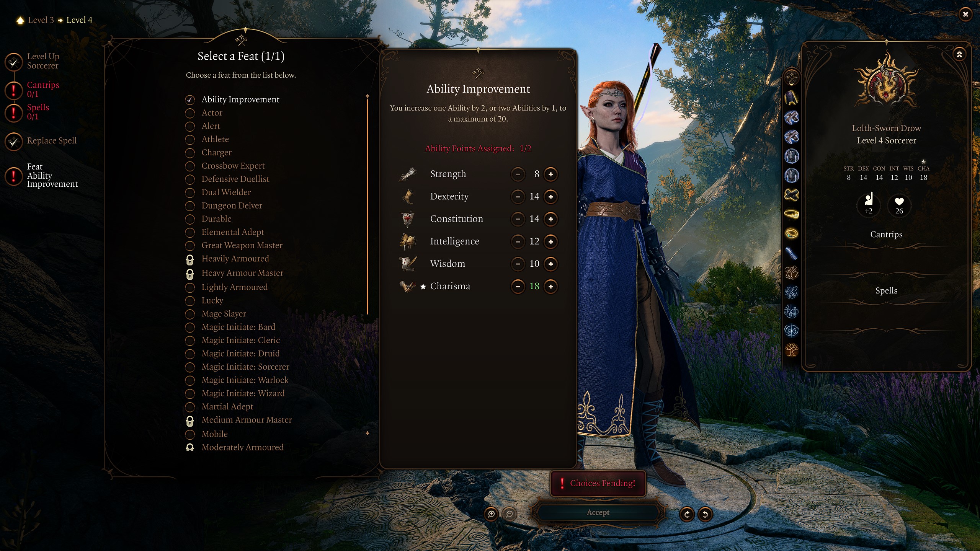The image size is (980, 551).
Task: Select the Alert feat radio button
Action: pos(191,126)
